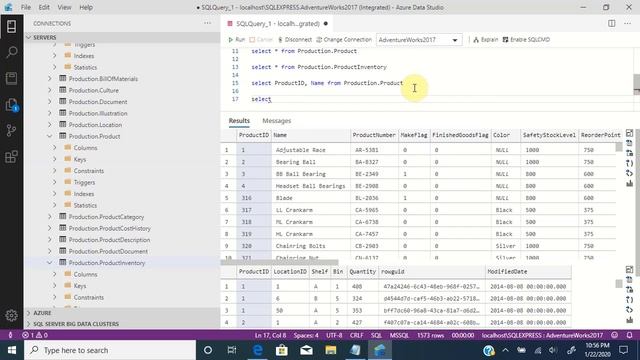Maximize the second result grid
This screenshot has height=360, width=640.
pyautogui.click(x=629, y=269)
